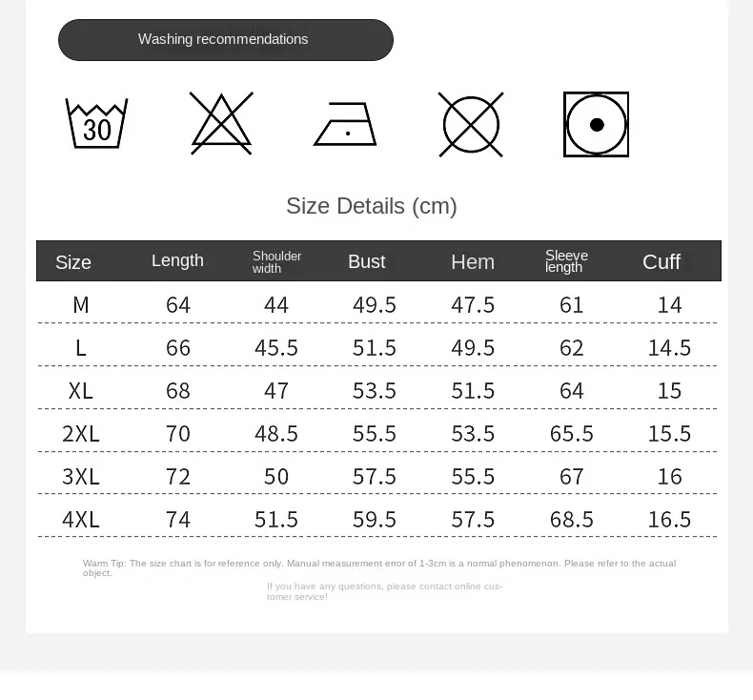Select the Length column header
Screen dimensions: 753x700
click(177, 260)
